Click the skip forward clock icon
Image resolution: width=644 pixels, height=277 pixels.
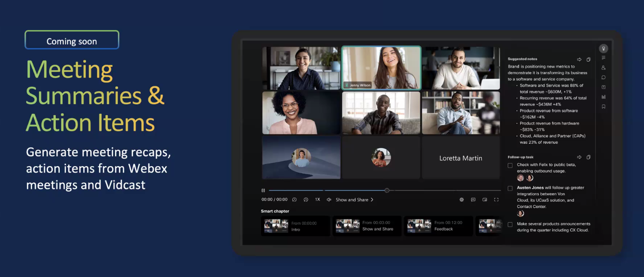pos(306,200)
